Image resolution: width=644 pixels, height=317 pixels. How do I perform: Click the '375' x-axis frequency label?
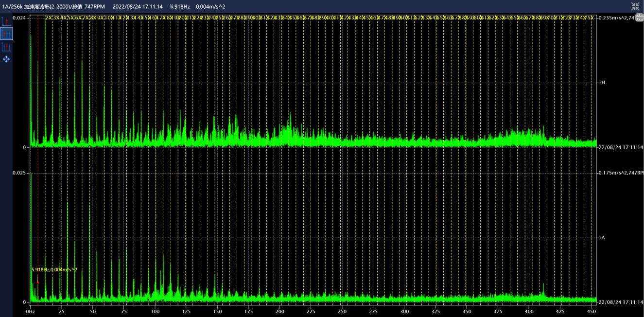click(x=498, y=311)
